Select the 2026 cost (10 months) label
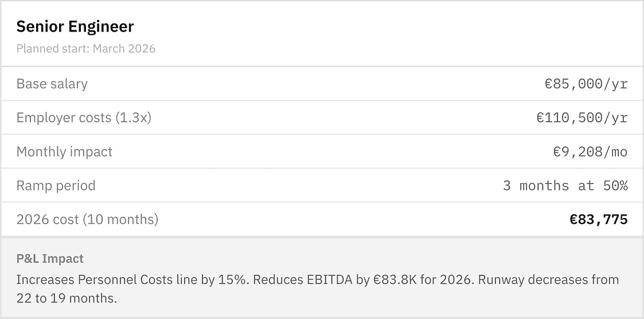 click(87, 219)
